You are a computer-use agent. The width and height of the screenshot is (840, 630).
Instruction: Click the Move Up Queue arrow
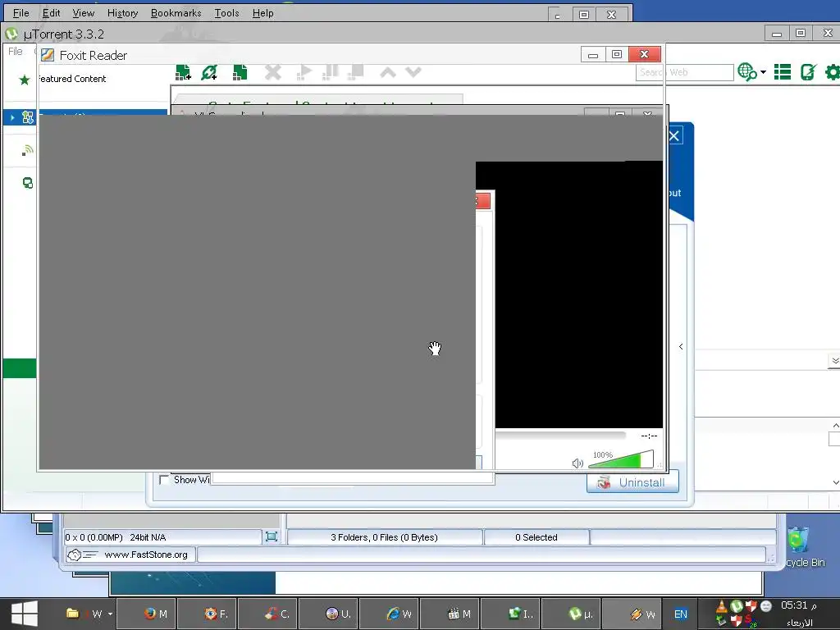point(388,72)
